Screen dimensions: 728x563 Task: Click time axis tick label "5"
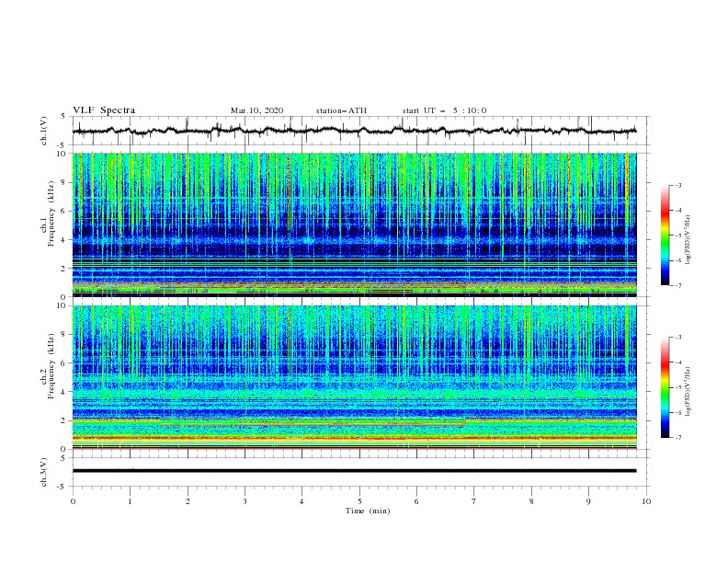click(359, 501)
